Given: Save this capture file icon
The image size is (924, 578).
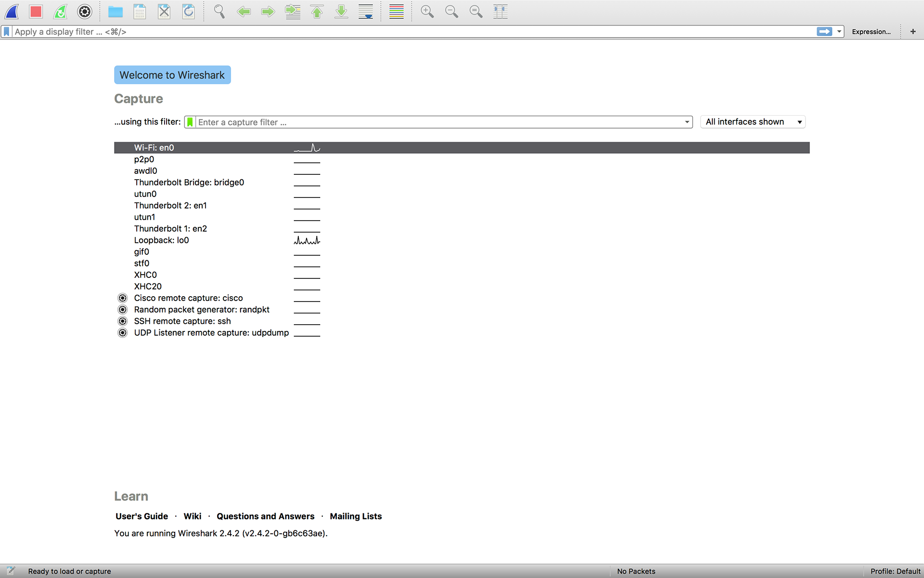Looking at the screenshot, I should point(140,12).
